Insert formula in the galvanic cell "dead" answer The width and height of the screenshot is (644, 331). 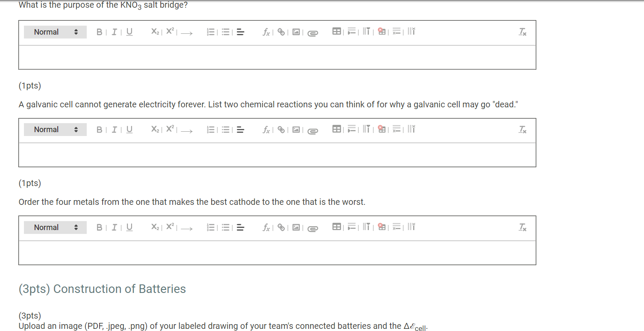coord(266,130)
